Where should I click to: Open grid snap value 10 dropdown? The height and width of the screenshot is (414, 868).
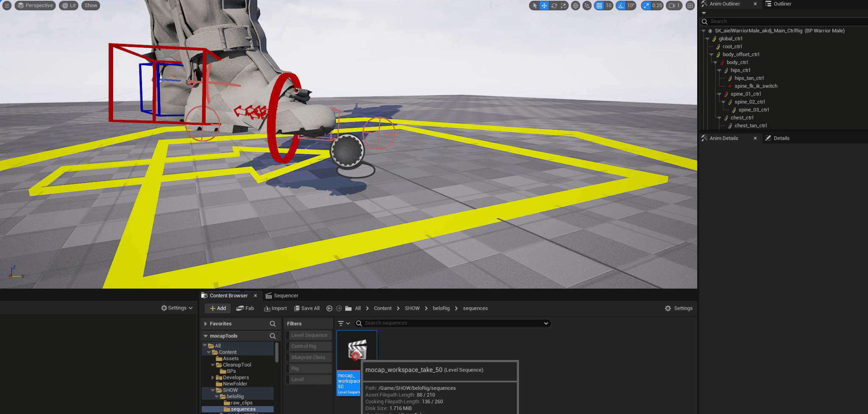(x=609, y=6)
